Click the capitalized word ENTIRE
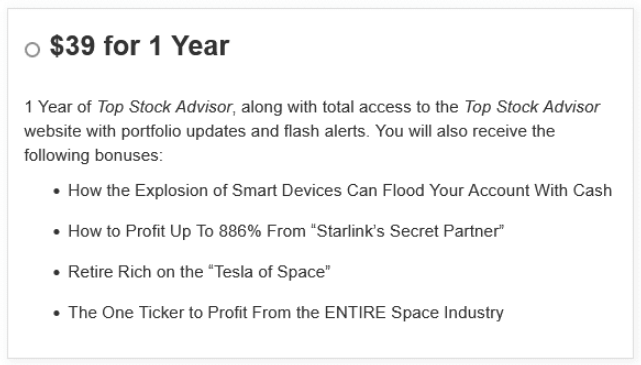This screenshot has width=641, height=365. point(355,312)
